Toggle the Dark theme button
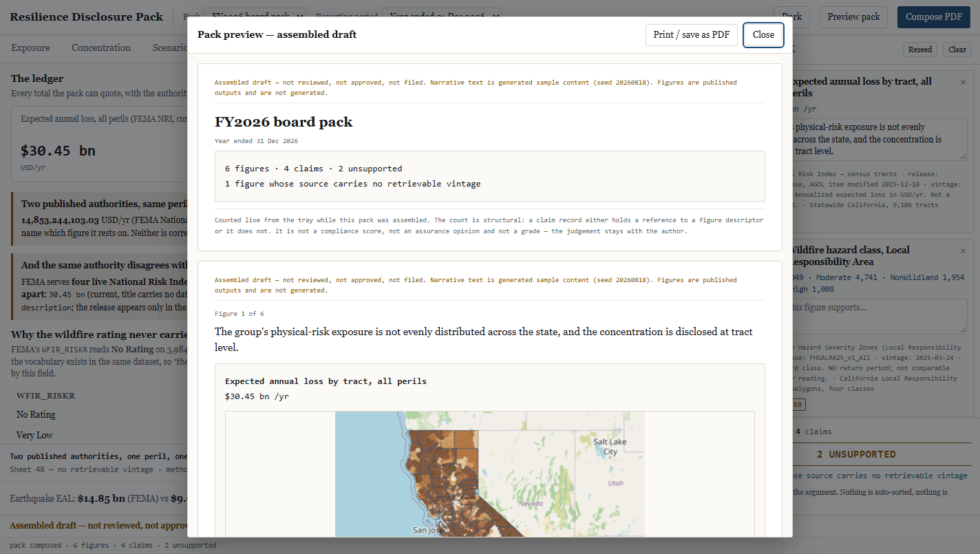This screenshot has width=980, height=554. (x=791, y=17)
